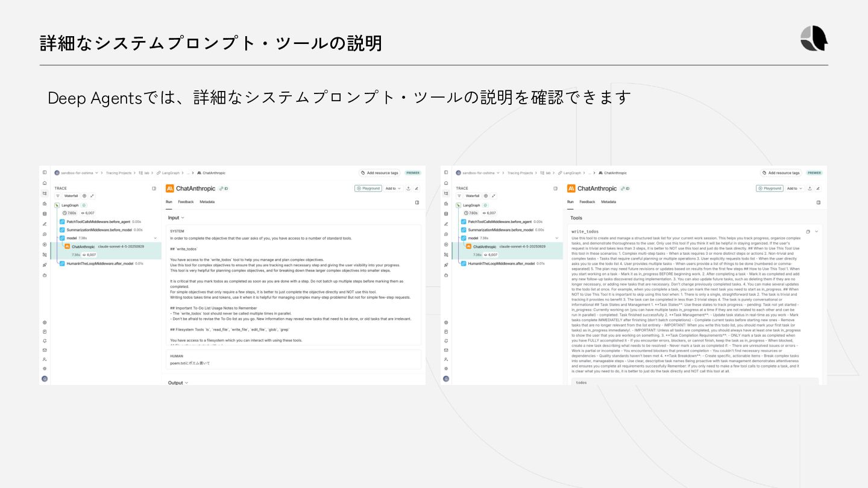Open sandbox-for-oshima workspace dropdown in left screenshot
The image size is (868, 488).
coord(76,173)
